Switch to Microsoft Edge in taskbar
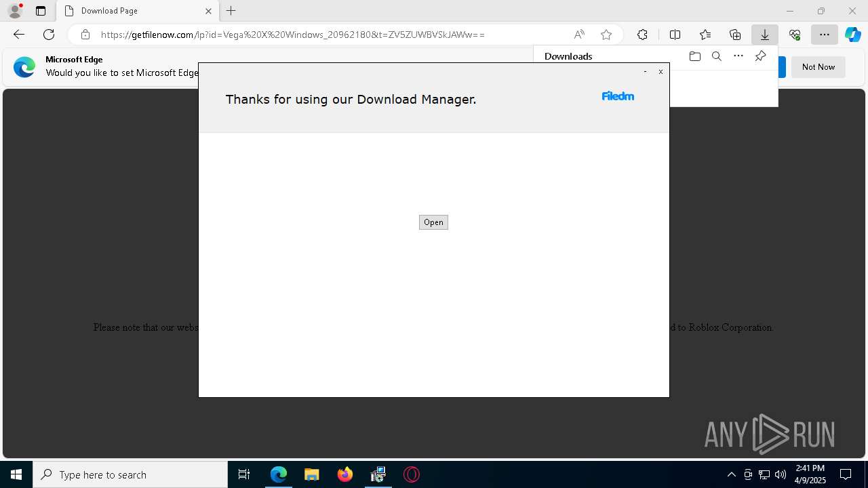Image resolution: width=868 pixels, height=488 pixels. tap(279, 474)
